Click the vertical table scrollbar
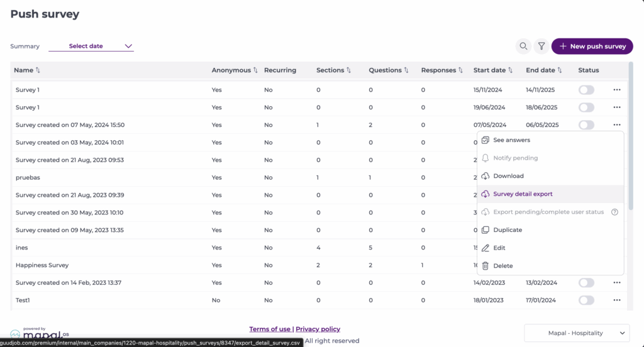644x347 pixels. [630, 138]
